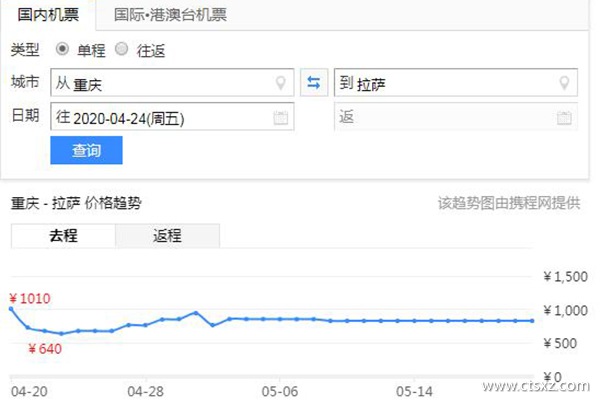Select the 去程 price trend tab
The width and height of the screenshot is (600, 400).
63,236
